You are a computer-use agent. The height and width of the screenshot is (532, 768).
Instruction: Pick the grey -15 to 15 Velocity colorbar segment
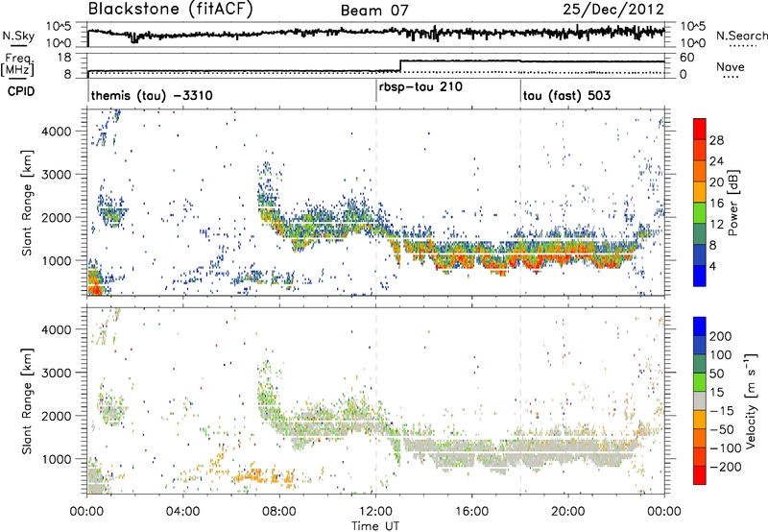[x=700, y=400]
